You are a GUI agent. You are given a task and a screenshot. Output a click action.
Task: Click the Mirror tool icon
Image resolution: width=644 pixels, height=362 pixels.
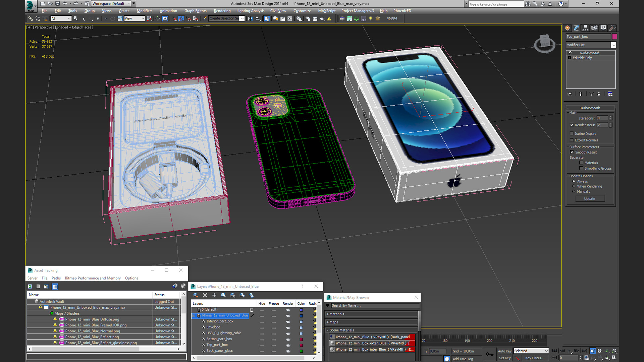[x=250, y=19]
